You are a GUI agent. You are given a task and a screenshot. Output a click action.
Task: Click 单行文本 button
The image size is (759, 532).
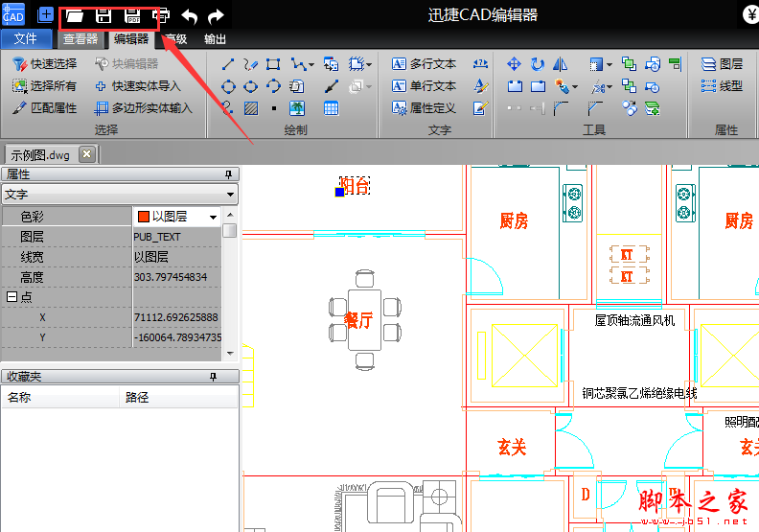(424, 86)
